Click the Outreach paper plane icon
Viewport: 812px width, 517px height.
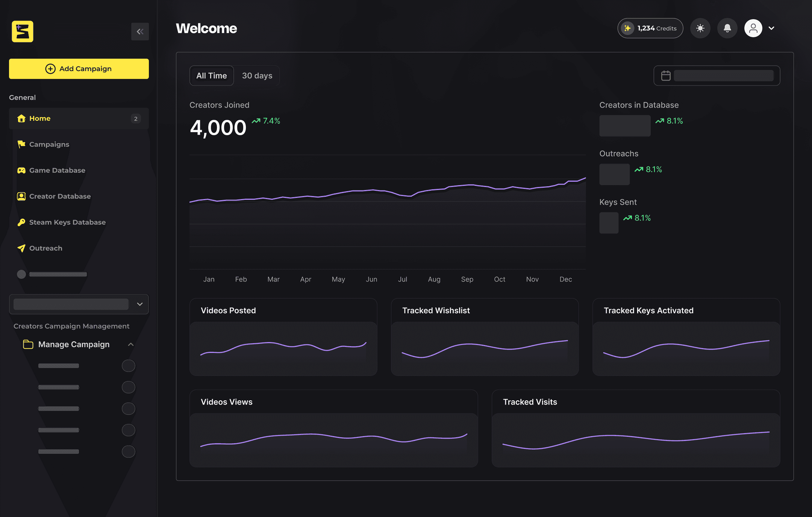pos(21,248)
